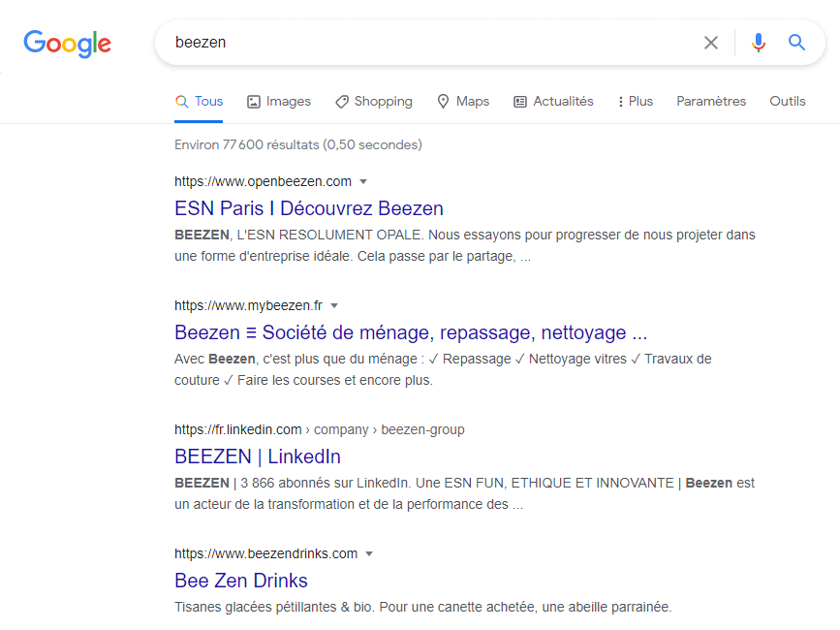The height and width of the screenshot is (630, 840).
Task: Submit search with the magnifying glass icon
Action: point(796,43)
